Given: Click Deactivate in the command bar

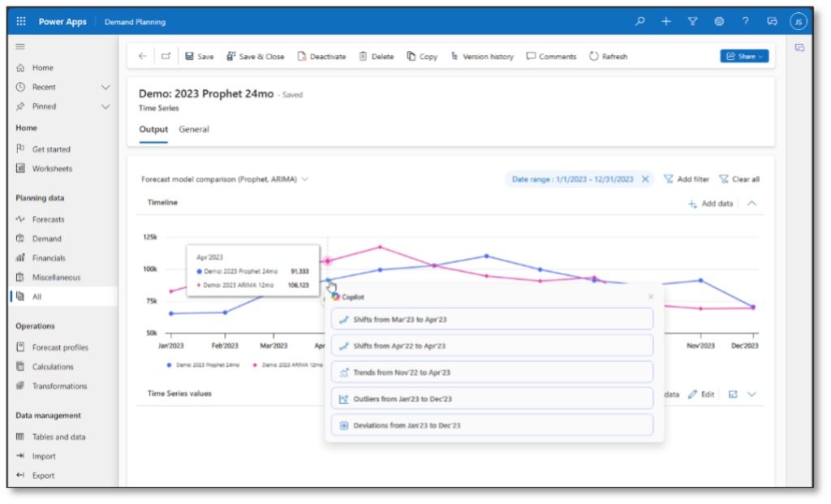Looking at the screenshot, I should [321, 57].
